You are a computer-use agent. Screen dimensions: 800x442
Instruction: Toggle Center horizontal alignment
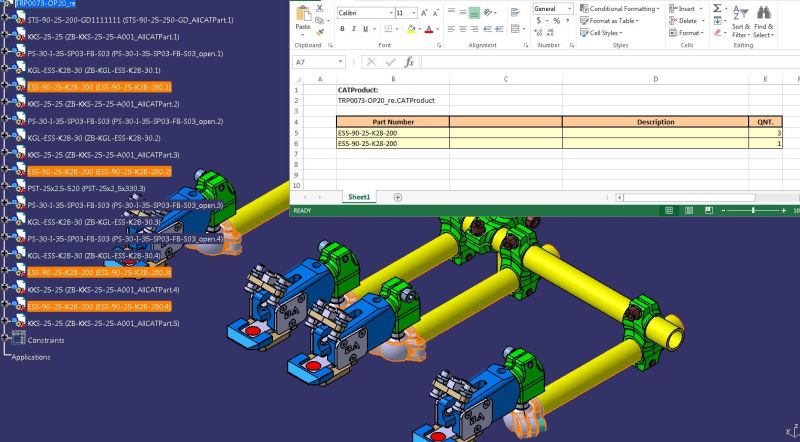463,29
